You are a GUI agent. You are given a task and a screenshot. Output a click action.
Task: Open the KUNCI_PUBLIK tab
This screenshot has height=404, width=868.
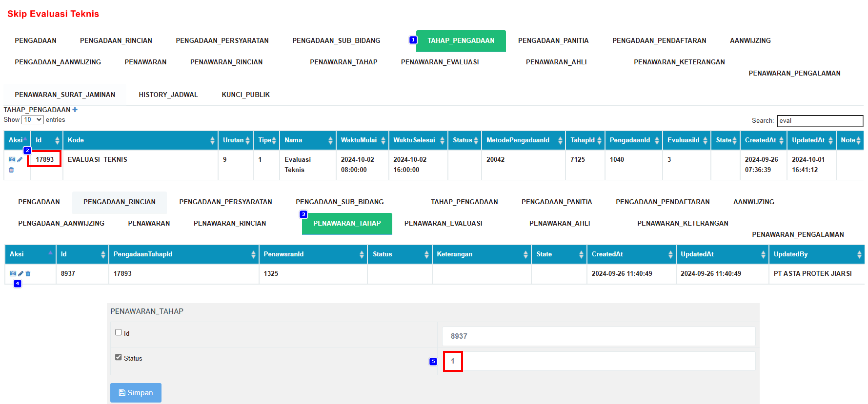[246, 95]
